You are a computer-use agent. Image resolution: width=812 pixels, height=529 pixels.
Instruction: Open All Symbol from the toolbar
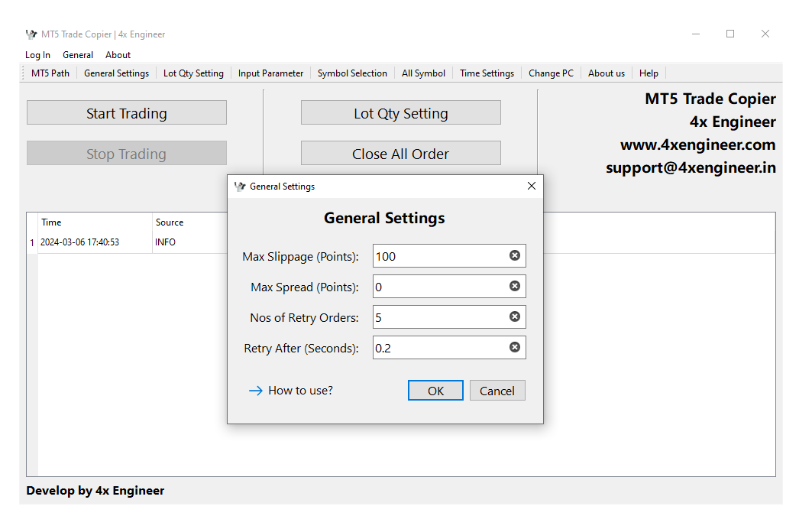pos(424,73)
